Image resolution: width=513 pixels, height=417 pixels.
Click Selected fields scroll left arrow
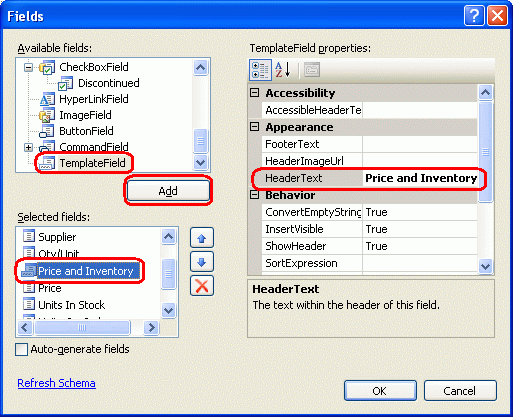(x=25, y=328)
